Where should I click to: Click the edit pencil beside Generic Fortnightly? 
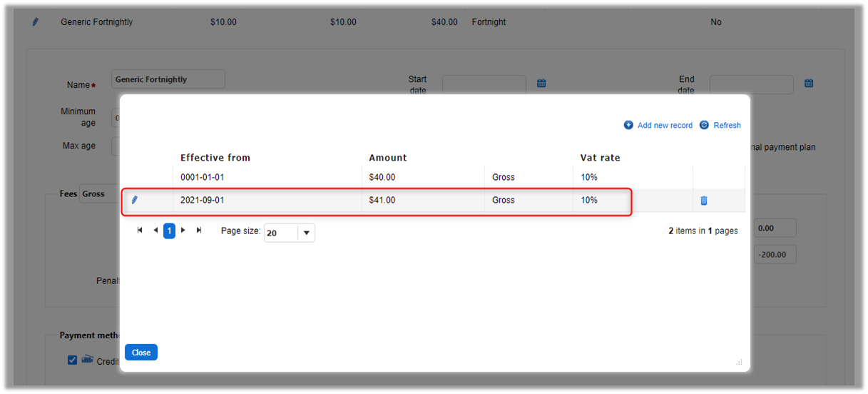(36, 22)
